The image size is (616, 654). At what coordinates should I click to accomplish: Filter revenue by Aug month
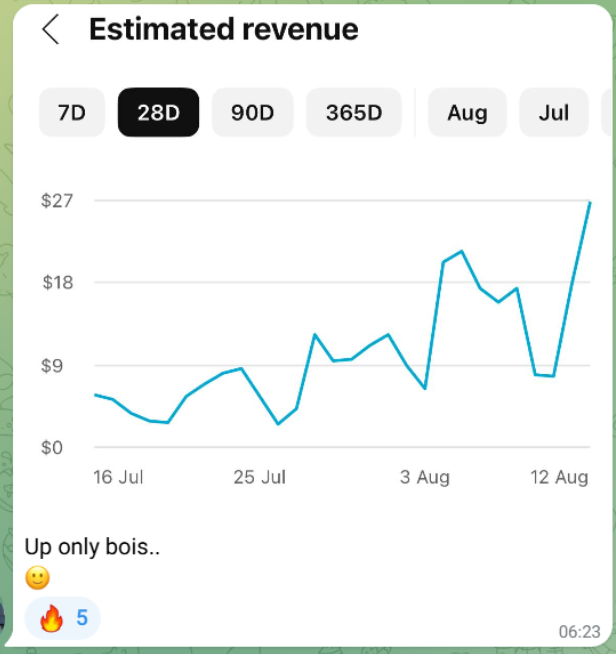point(467,112)
